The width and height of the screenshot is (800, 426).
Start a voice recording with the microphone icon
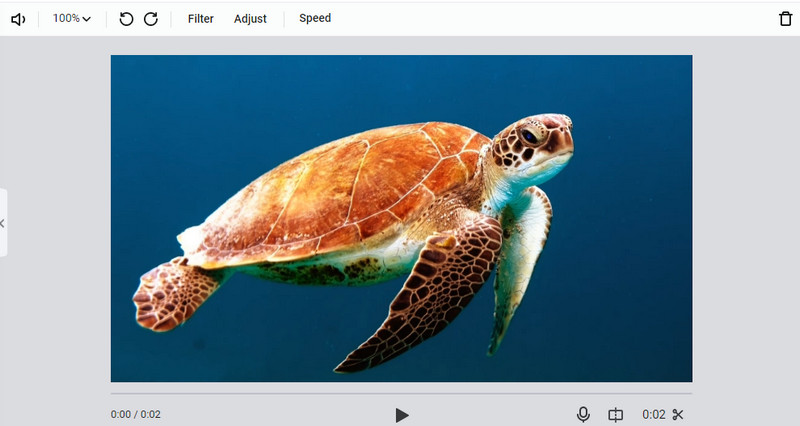(x=583, y=414)
